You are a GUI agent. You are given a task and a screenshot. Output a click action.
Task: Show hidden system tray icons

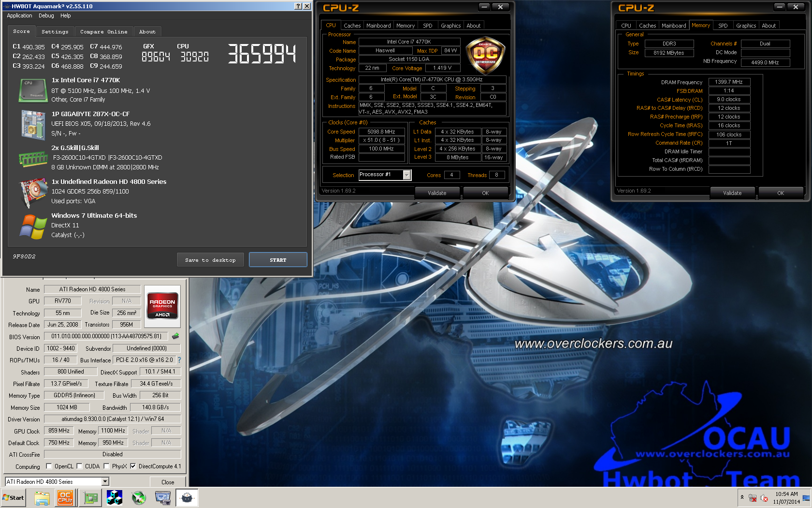pyautogui.click(x=742, y=497)
